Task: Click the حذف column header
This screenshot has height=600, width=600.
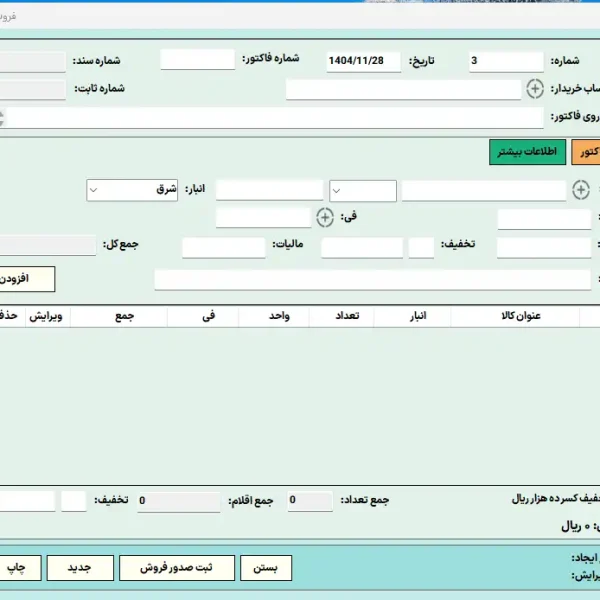Action: coord(12,316)
